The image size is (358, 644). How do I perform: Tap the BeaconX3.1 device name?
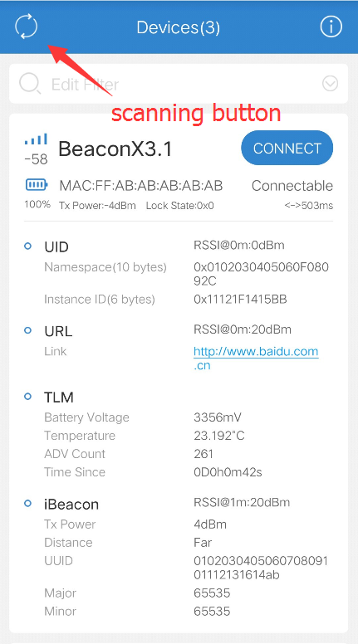tap(115, 149)
